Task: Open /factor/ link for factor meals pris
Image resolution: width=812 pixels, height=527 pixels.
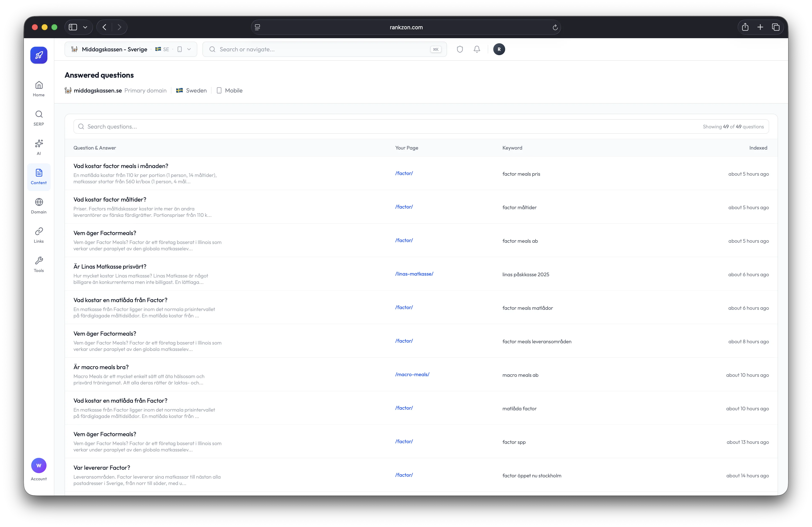Action: click(x=404, y=173)
